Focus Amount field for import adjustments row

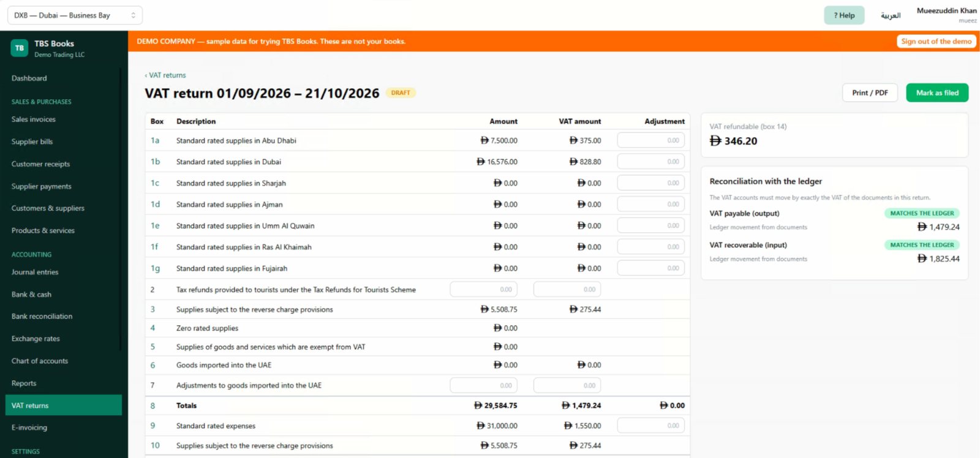[x=484, y=385]
